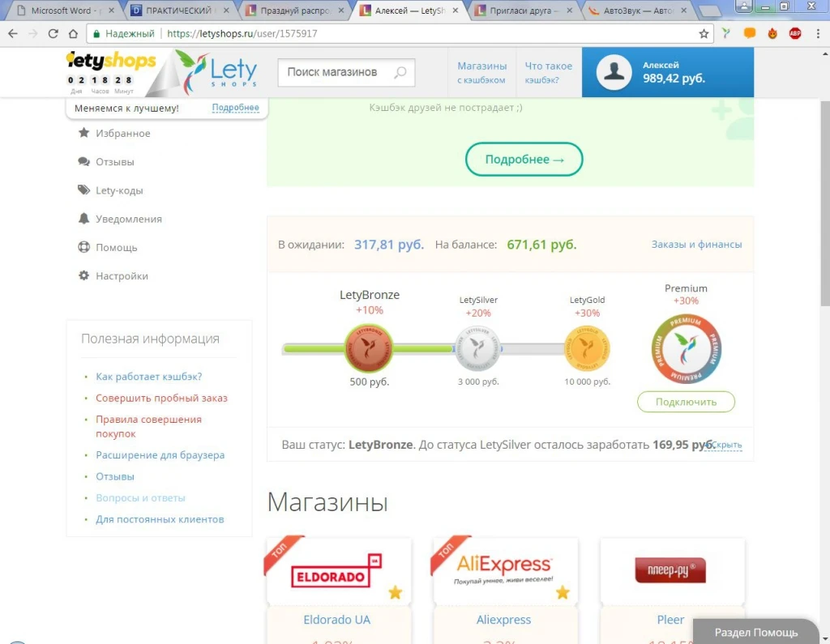830x644 pixels.
Task: Click the green secure lock icon
Action: 96,34
